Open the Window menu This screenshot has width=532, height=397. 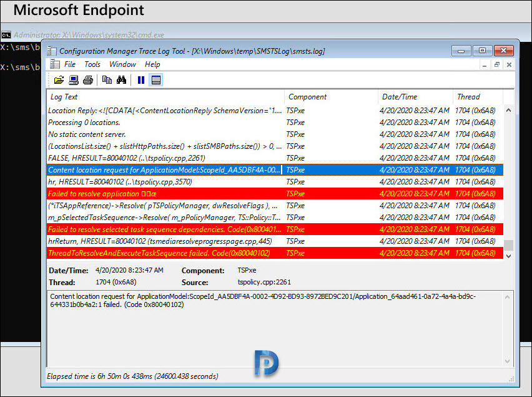[122, 64]
